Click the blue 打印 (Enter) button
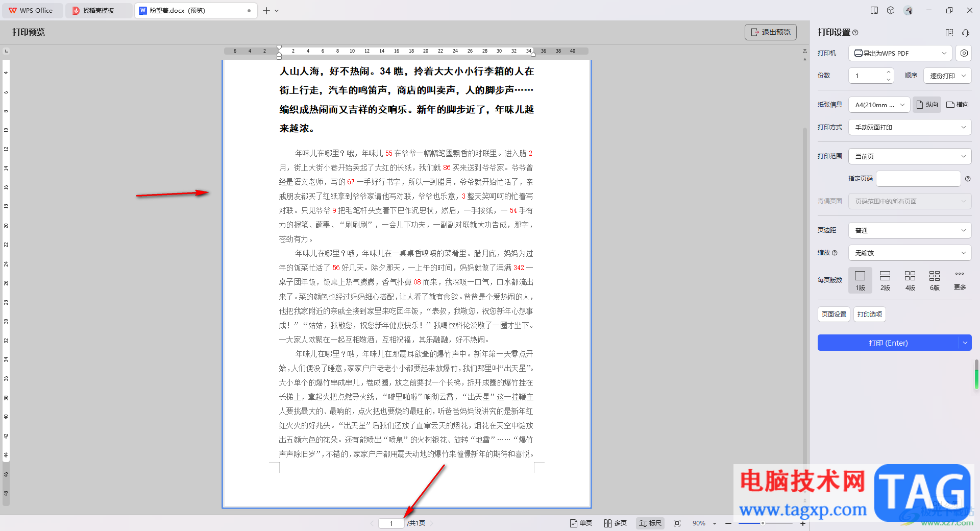980x531 pixels. [x=888, y=343]
